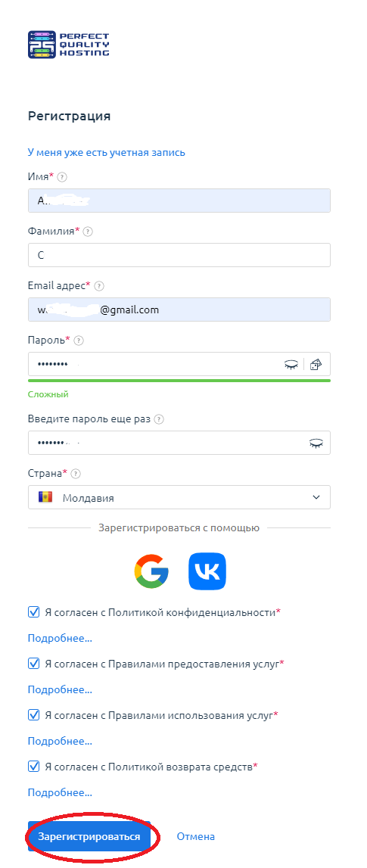This screenshot has height=868, width=367.
Task: Focus the Фамилия input field
Action: [x=179, y=255]
